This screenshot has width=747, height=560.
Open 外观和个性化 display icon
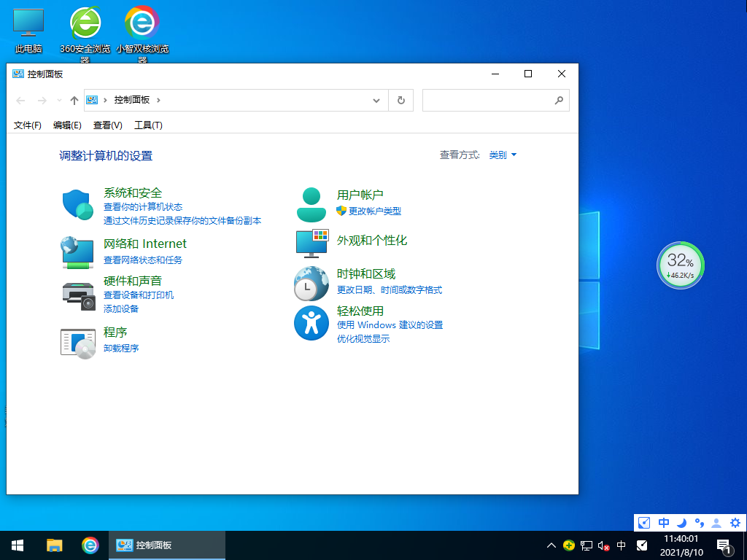(x=311, y=244)
